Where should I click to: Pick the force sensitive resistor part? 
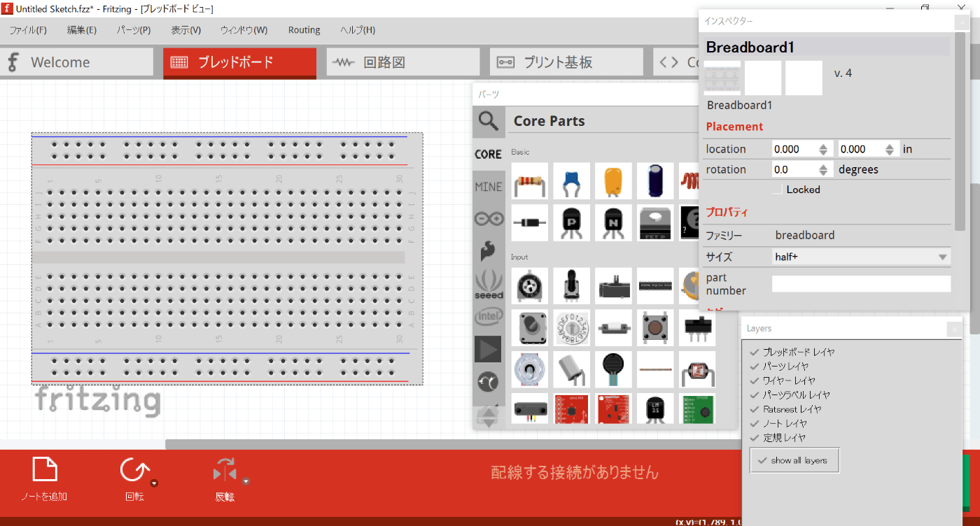pyautogui.click(x=614, y=369)
